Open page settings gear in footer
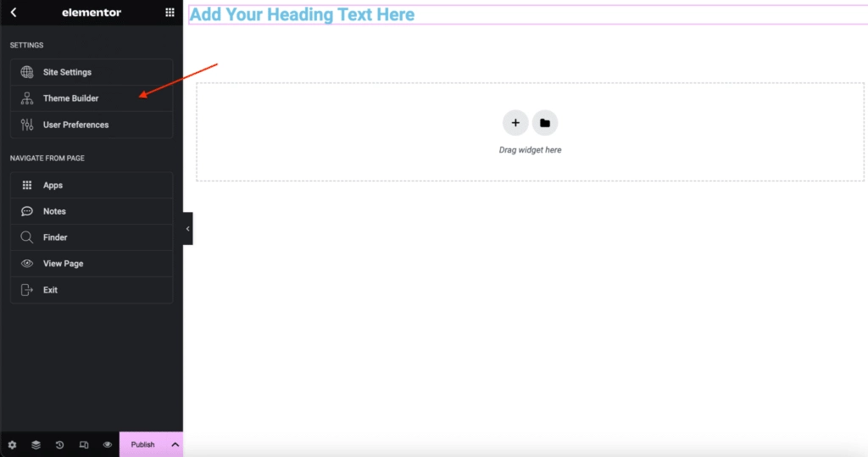The height and width of the screenshot is (457, 868). 12,445
